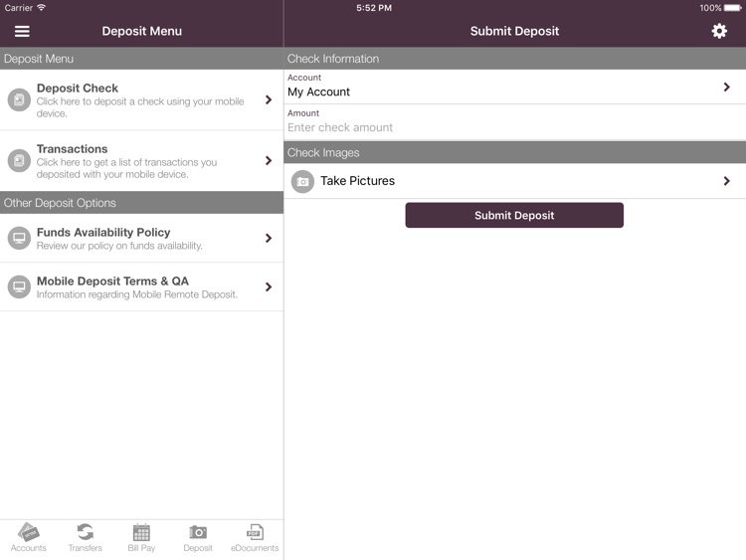Expand the Deposit Check chevron
The height and width of the screenshot is (560, 746).
[x=269, y=99]
